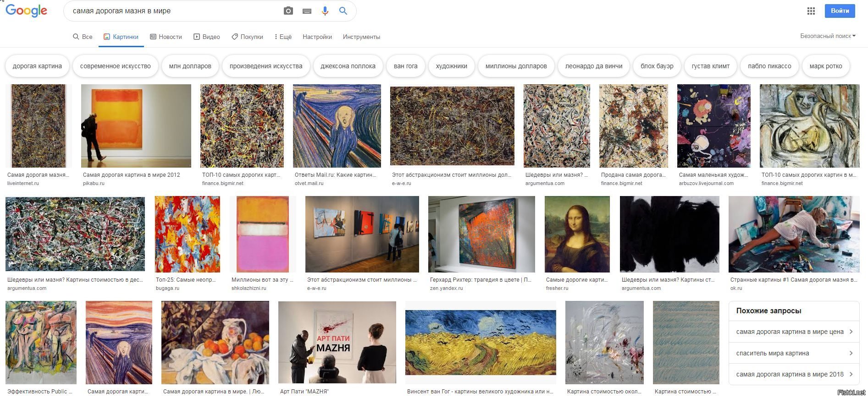Select the художники chip

pos(452,66)
